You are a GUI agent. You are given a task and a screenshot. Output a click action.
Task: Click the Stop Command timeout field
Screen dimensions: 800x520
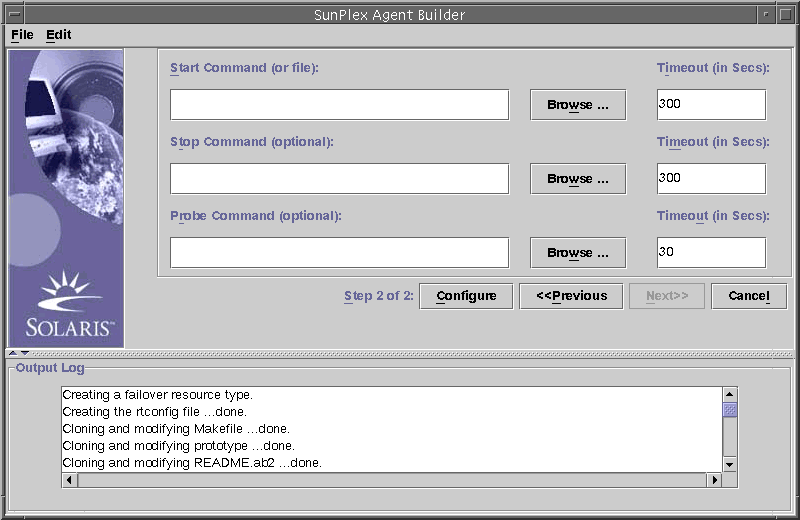[711, 179]
